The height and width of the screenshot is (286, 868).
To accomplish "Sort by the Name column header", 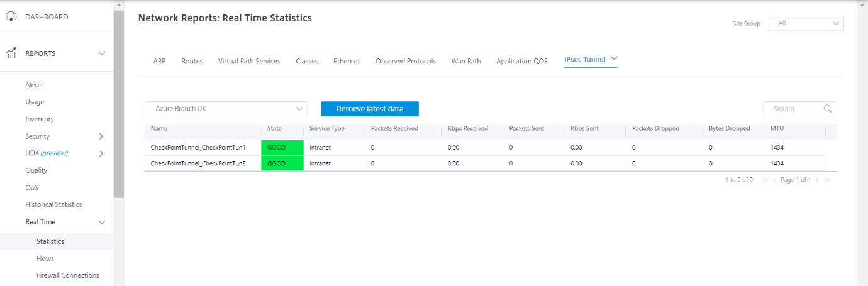I will 159,128.
